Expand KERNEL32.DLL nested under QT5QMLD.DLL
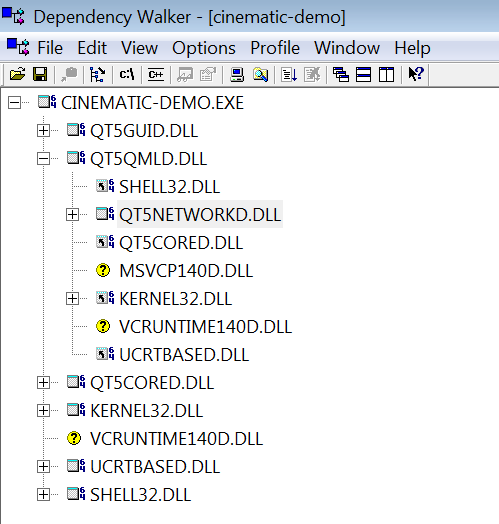 [73, 298]
